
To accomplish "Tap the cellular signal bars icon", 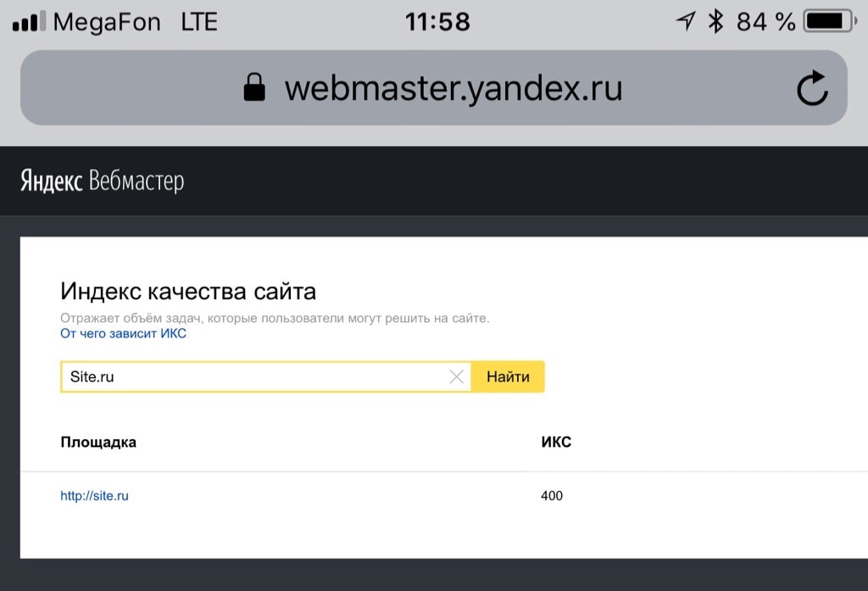I will click(x=29, y=22).
